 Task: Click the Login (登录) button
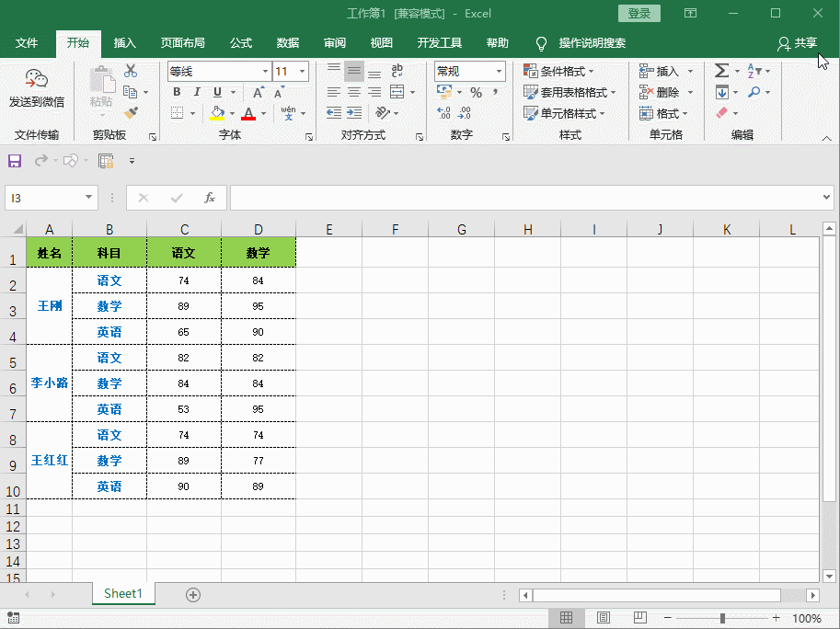point(639,14)
